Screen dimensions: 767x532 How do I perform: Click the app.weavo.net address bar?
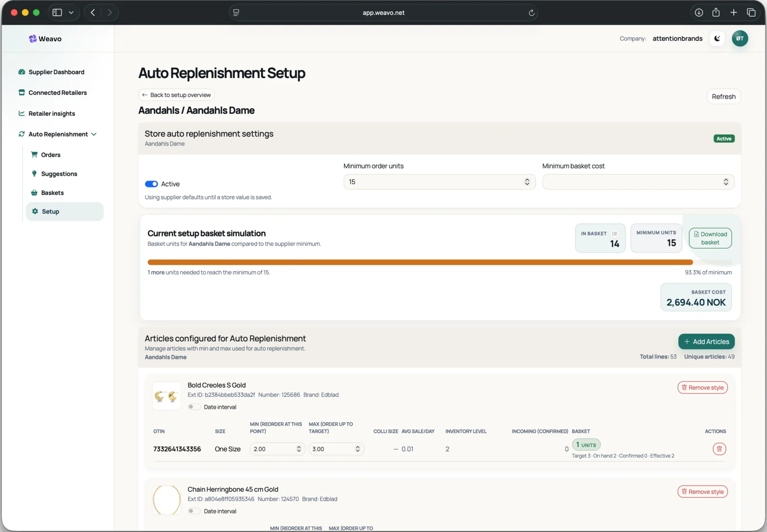pos(383,12)
